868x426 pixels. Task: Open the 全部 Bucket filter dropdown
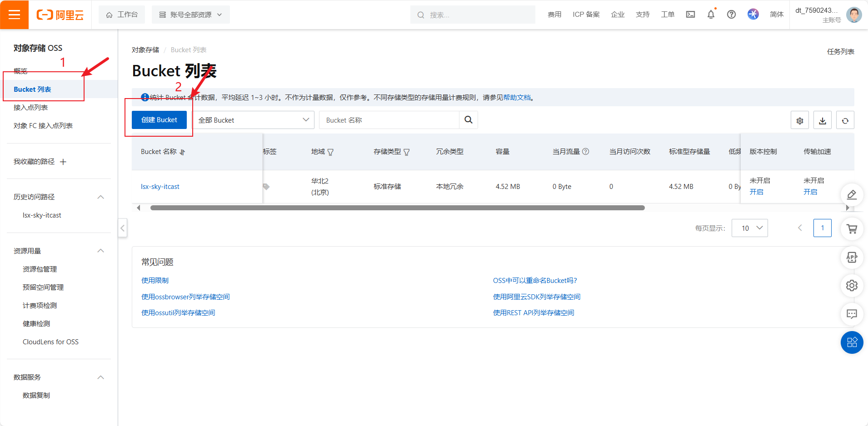[253, 119]
